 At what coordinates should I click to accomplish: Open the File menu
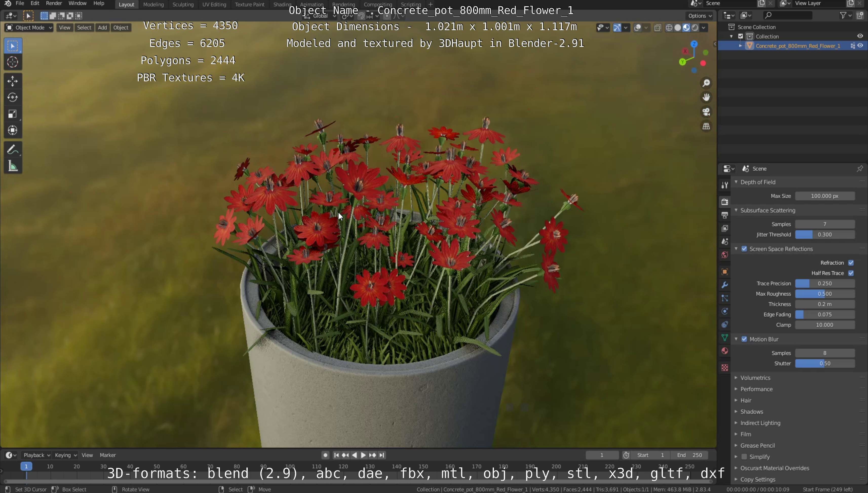pos(20,3)
